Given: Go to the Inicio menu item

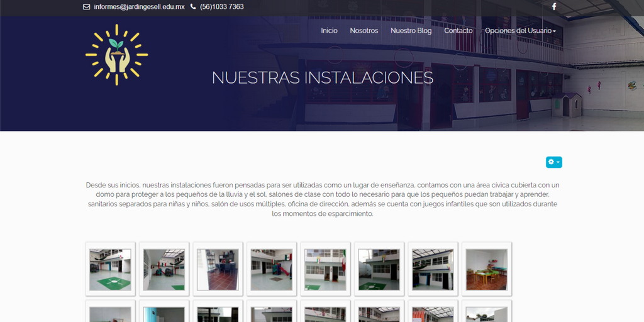Looking at the screenshot, I should tap(329, 31).
